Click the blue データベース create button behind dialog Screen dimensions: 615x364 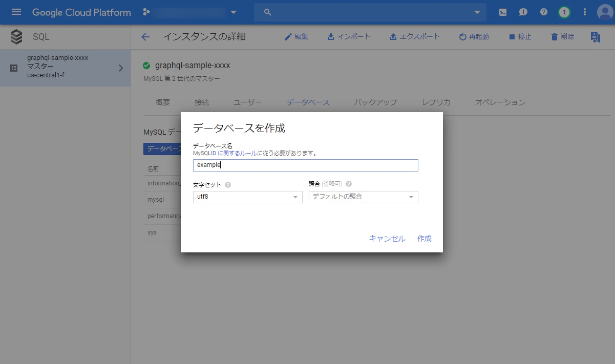[162, 149]
